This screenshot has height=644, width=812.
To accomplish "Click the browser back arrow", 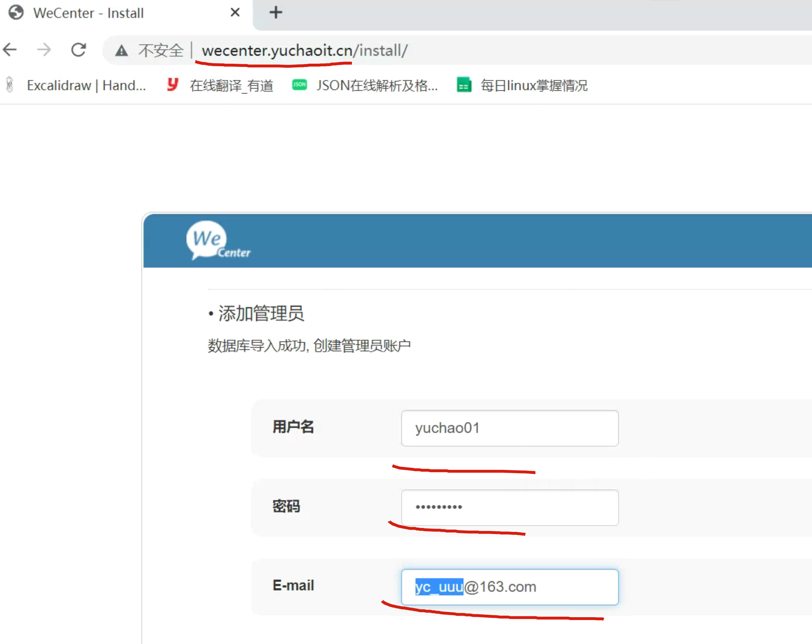I will coord(10,50).
